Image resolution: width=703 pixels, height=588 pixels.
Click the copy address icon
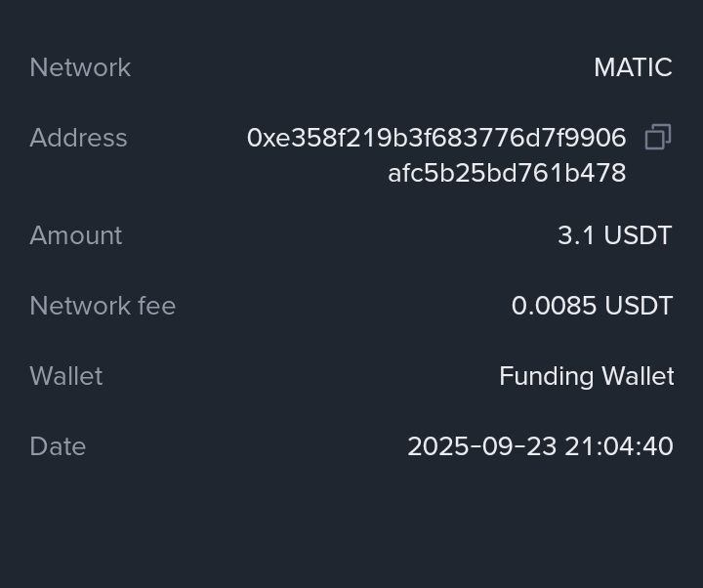tap(658, 138)
